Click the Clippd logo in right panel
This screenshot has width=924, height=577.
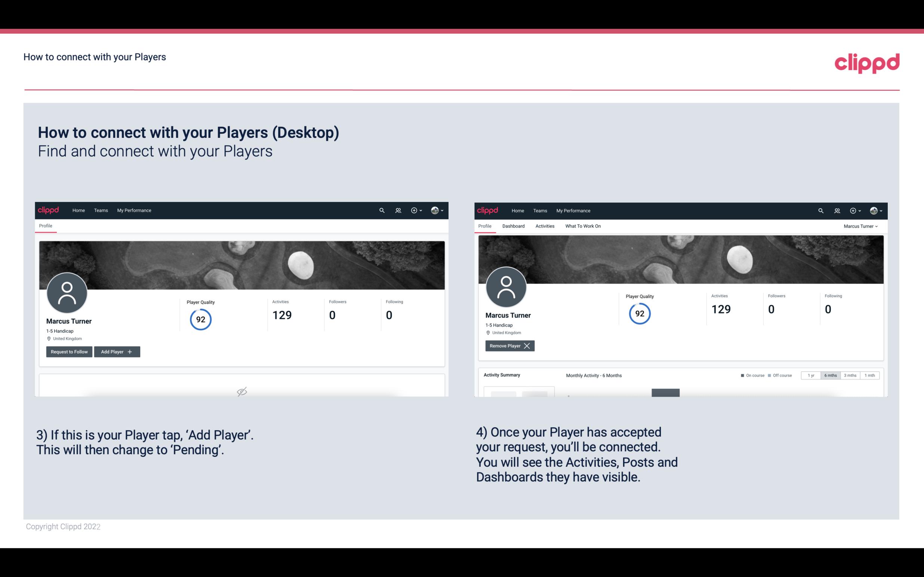488,210
